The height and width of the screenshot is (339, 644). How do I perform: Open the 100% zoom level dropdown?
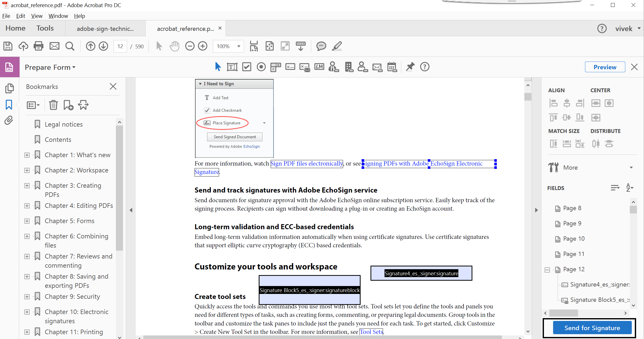(x=239, y=46)
